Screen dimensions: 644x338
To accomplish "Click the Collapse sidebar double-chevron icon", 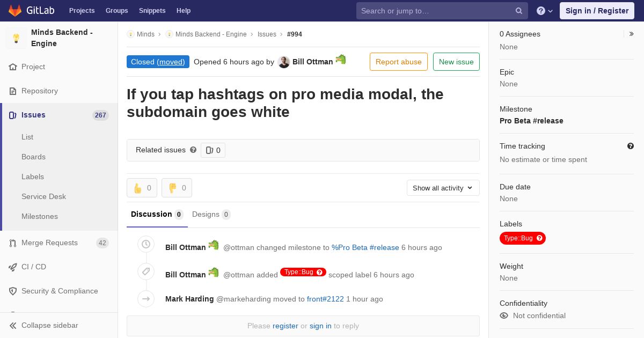I will (x=13, y=326).
